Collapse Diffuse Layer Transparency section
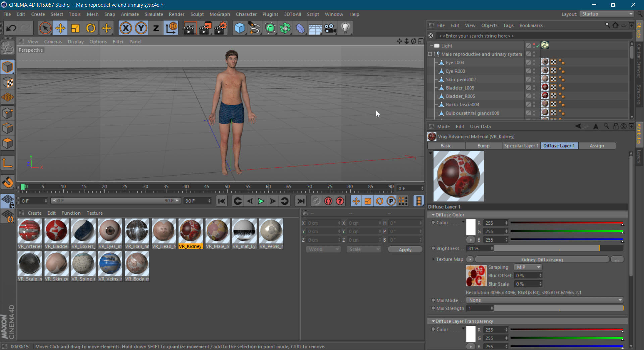The width and height of the screenshot is (644, 350). [433, 321]
